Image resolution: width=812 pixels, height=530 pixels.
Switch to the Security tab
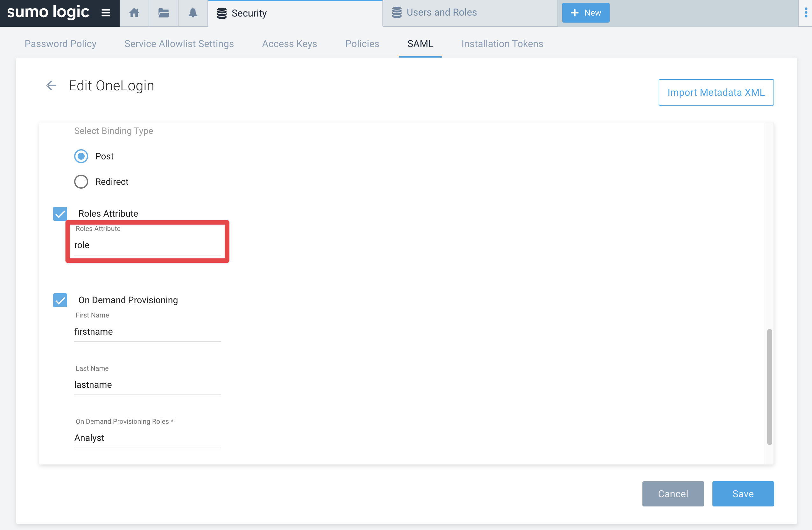tap(295, 13)
